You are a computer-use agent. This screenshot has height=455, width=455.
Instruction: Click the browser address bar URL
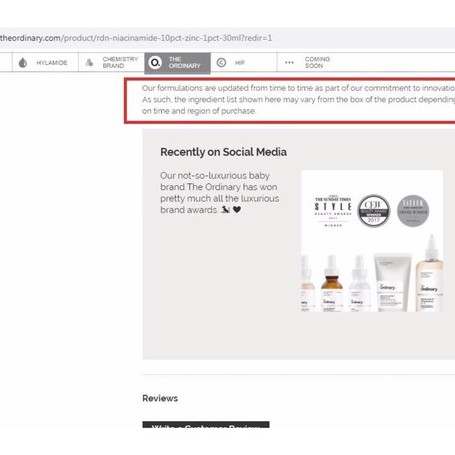coord(136,38)
